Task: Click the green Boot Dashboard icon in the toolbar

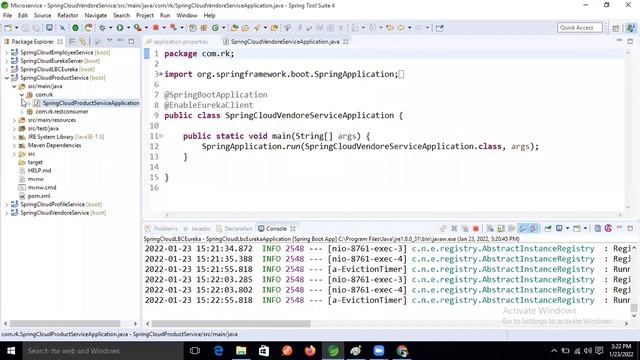Action: [x=76, y=28]
